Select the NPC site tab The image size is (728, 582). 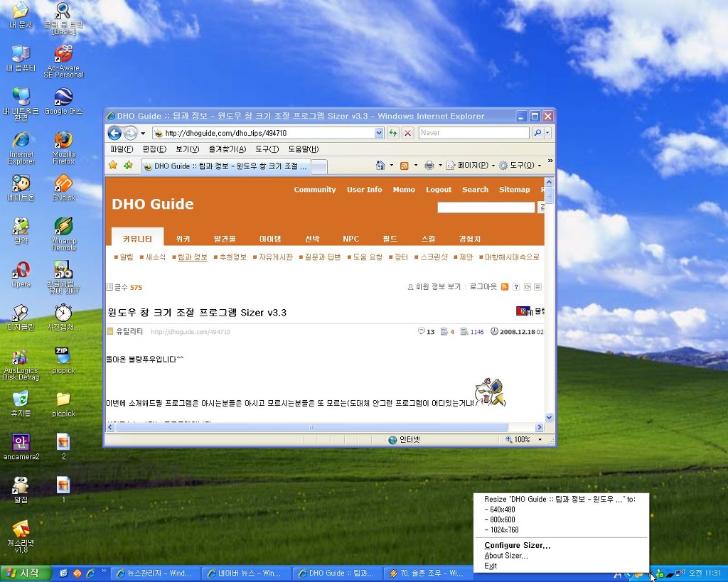(x=351, y=239)
